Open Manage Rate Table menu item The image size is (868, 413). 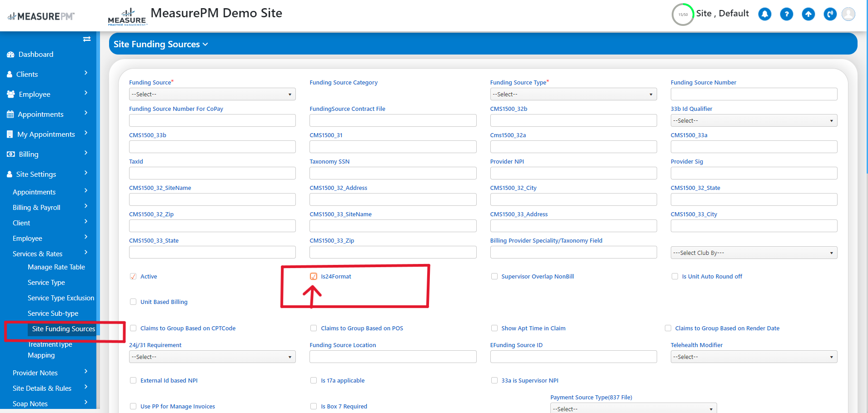(56, 267)
